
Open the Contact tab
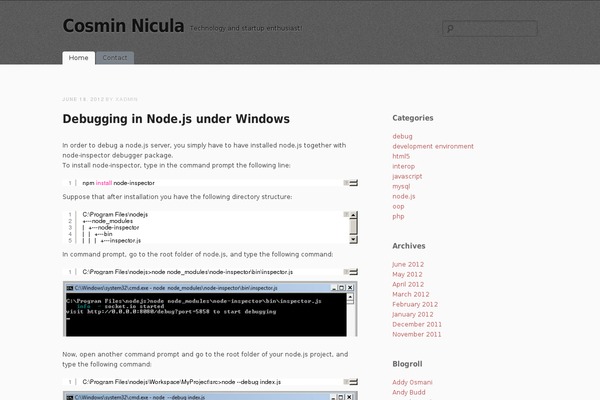point(115,58)
